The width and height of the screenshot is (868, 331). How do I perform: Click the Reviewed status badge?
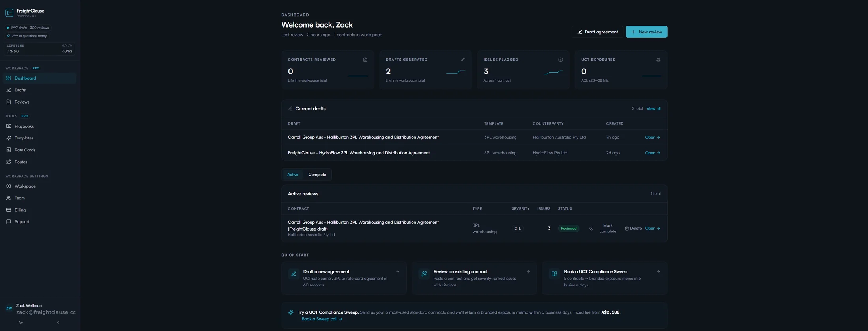click(569, 228)
